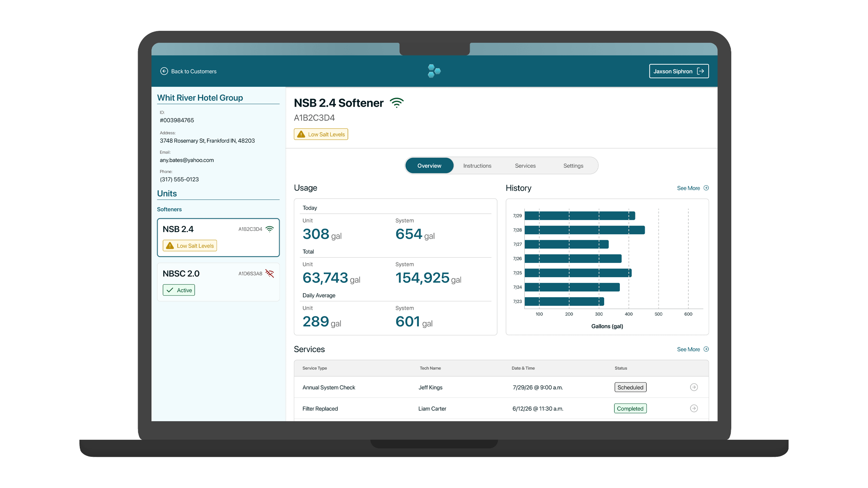Click the back arrow circle icon

coord(164,71)
